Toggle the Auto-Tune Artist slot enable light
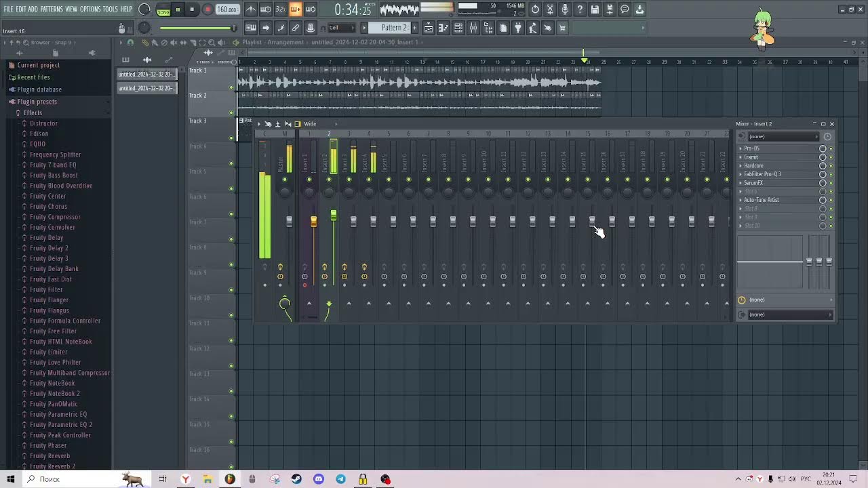The width and height of the screenshot is (868, 488). (831, 200)
